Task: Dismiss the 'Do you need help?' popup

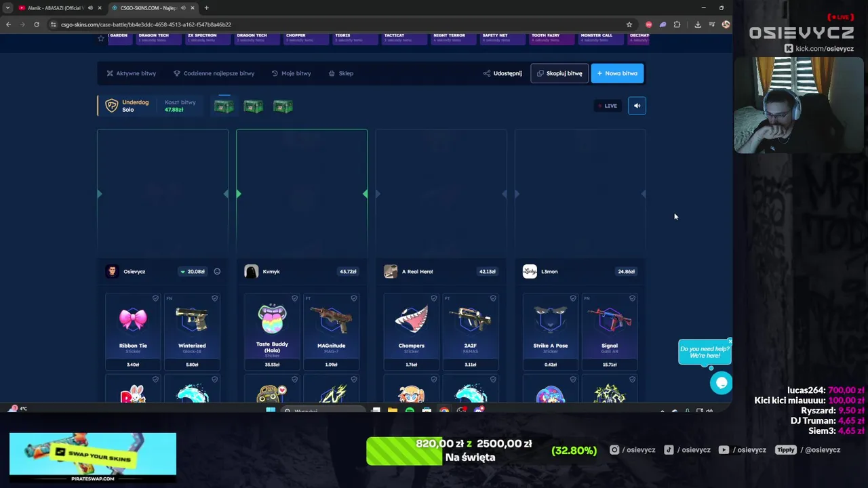Action: (x=730, y=341)
